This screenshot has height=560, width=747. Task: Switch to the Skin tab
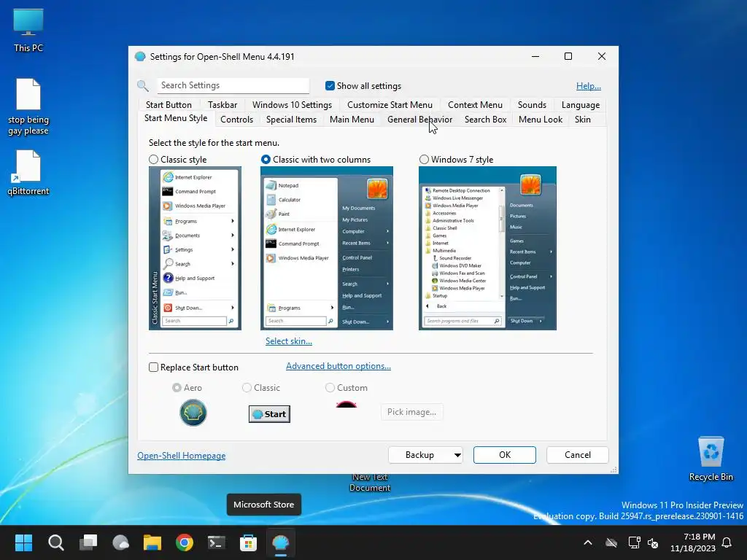[x=583, y=120]
